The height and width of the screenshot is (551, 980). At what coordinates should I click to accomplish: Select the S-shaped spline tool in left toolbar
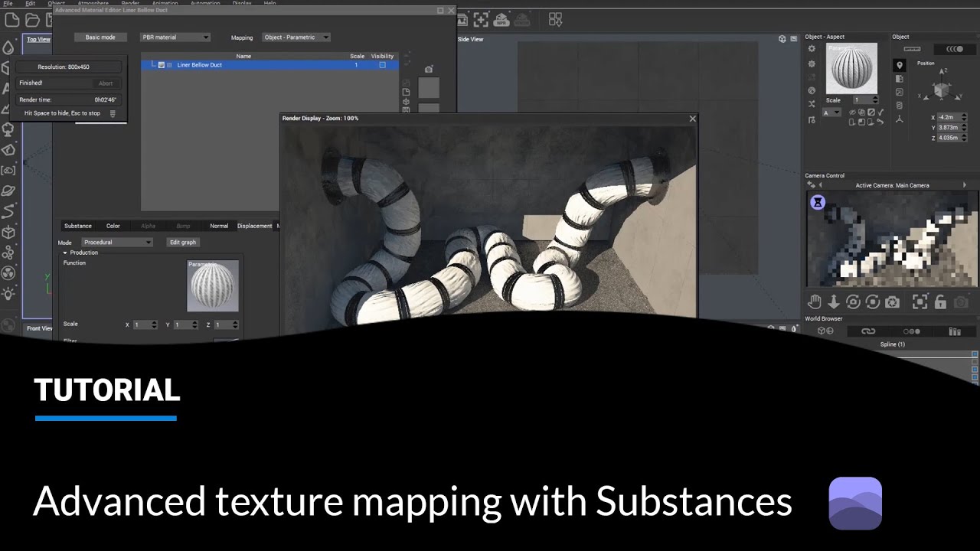[8, 211]
